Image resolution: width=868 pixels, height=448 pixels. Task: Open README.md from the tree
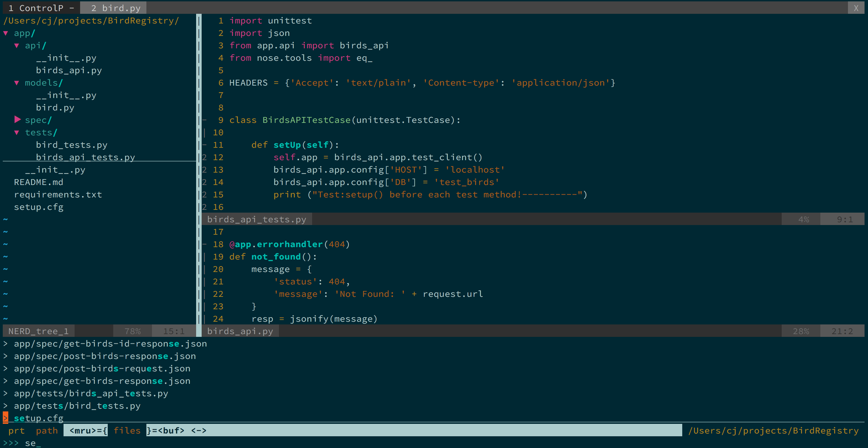[x=38, y=182]
